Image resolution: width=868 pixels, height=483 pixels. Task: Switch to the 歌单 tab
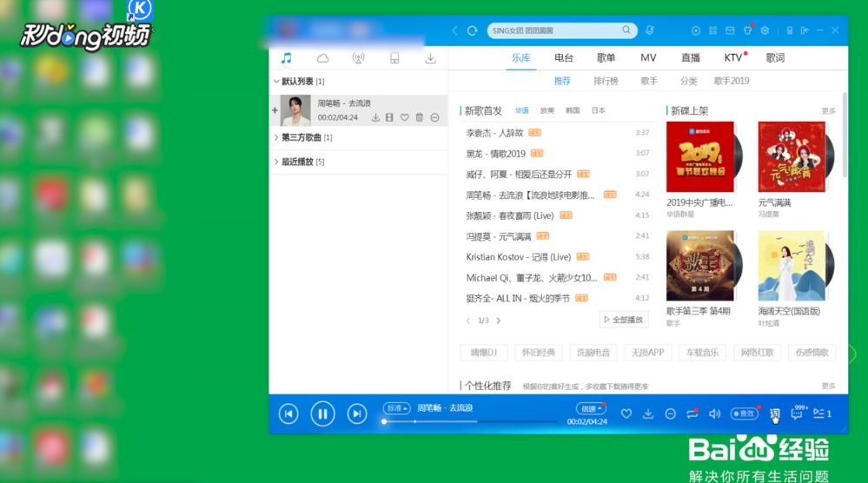point(606,57)
